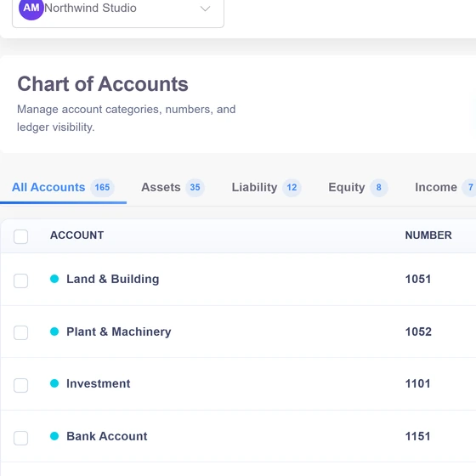Sort by the NUMBER column header

point(428,235)
